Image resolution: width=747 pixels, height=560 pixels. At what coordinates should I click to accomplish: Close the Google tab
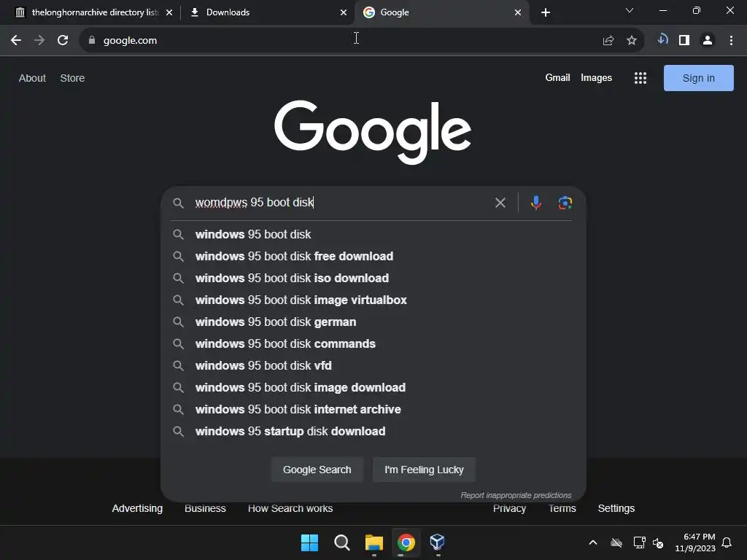click(x=518, y=12)
